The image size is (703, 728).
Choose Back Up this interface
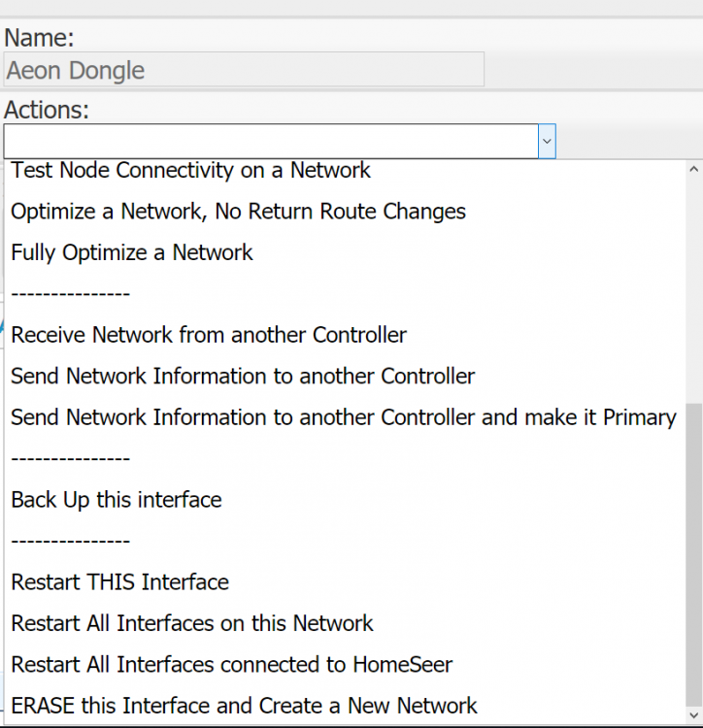coord(117,500)
